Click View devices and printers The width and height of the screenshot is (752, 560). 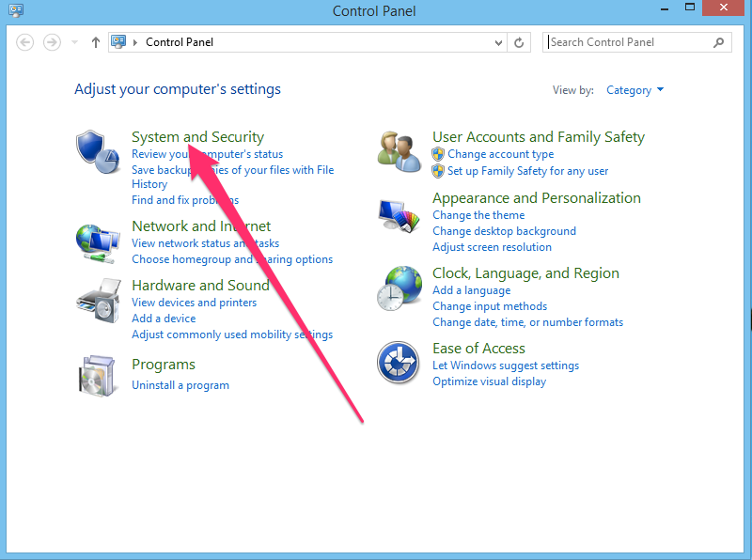(195, 303)
